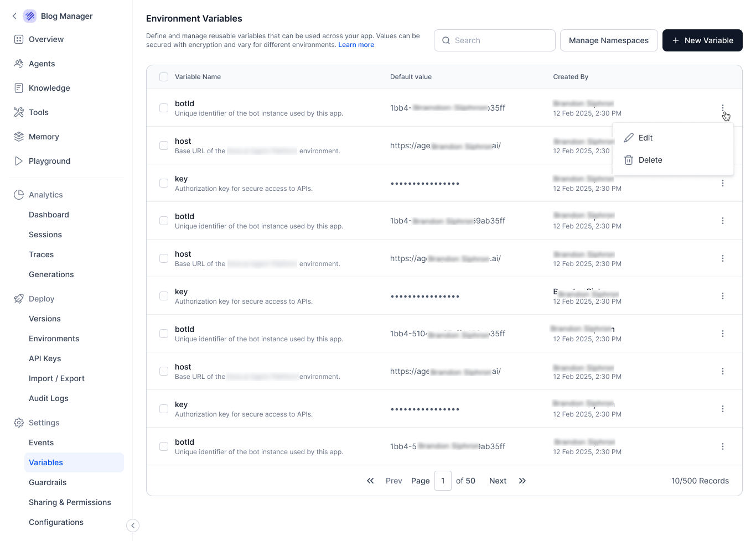The image size is (756, 541).
Task: Click the Agents icon in sidebar
Action: click(19, 64)
